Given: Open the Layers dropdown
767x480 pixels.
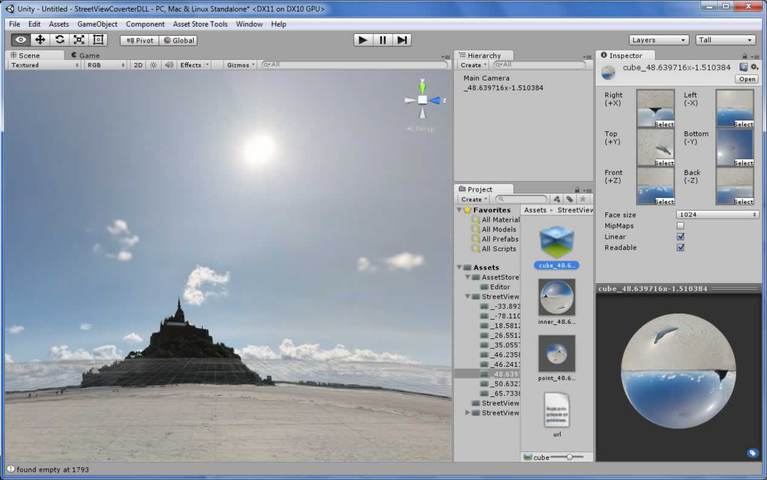Looking at the screenshot, I should (658, 40).
